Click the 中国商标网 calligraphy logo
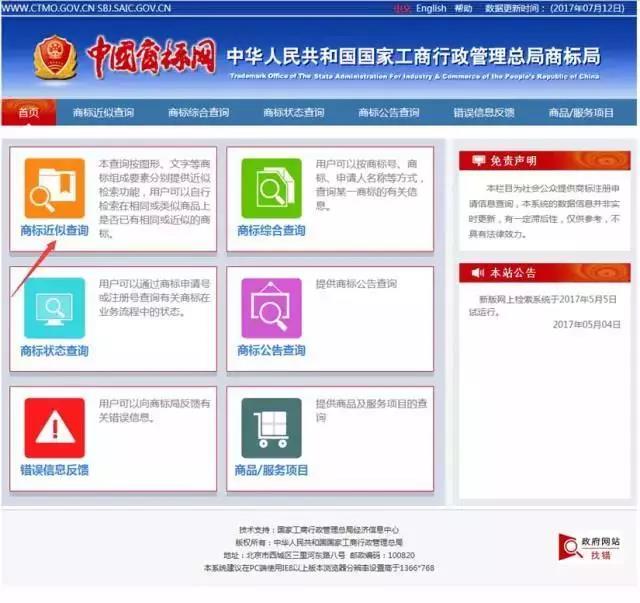 (151, 56)
